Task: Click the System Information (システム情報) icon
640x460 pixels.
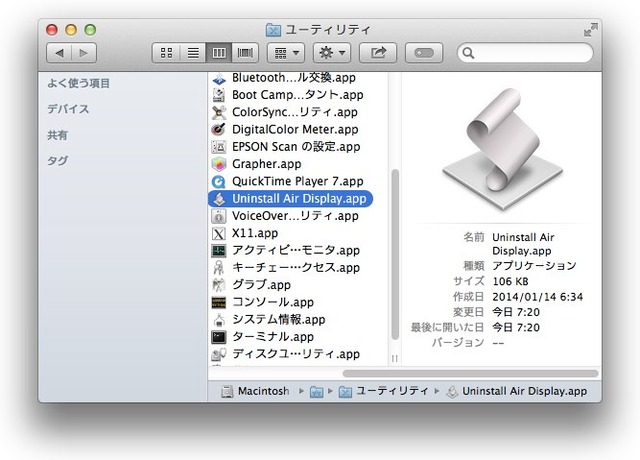Action: click(219, 320)
